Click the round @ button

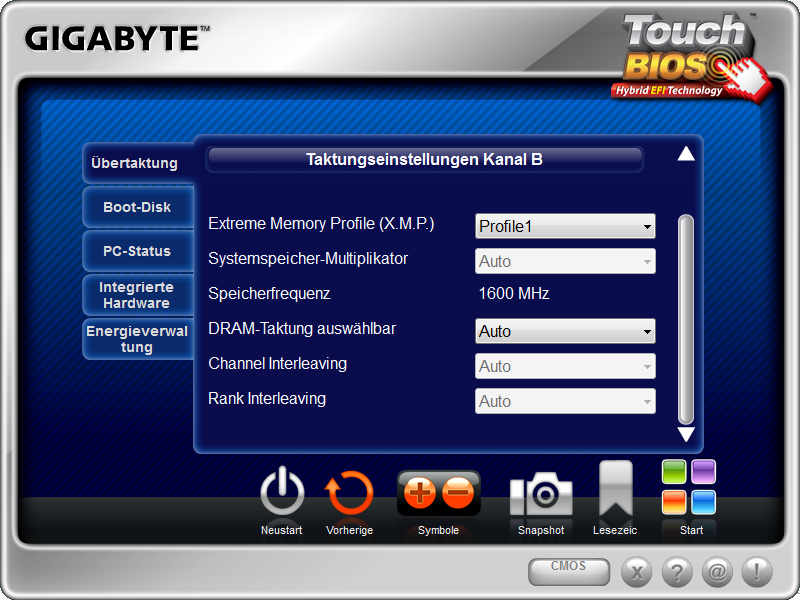[x=717, y=572]
